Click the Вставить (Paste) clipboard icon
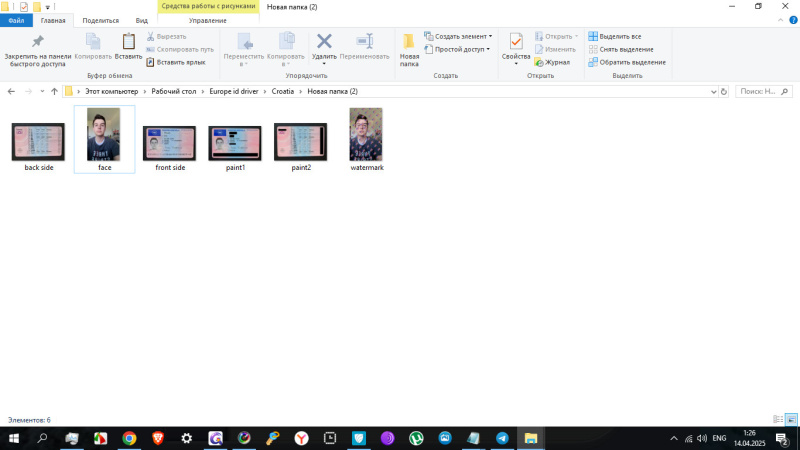This screenshot has height=450, width=800. tap(128, 42)
